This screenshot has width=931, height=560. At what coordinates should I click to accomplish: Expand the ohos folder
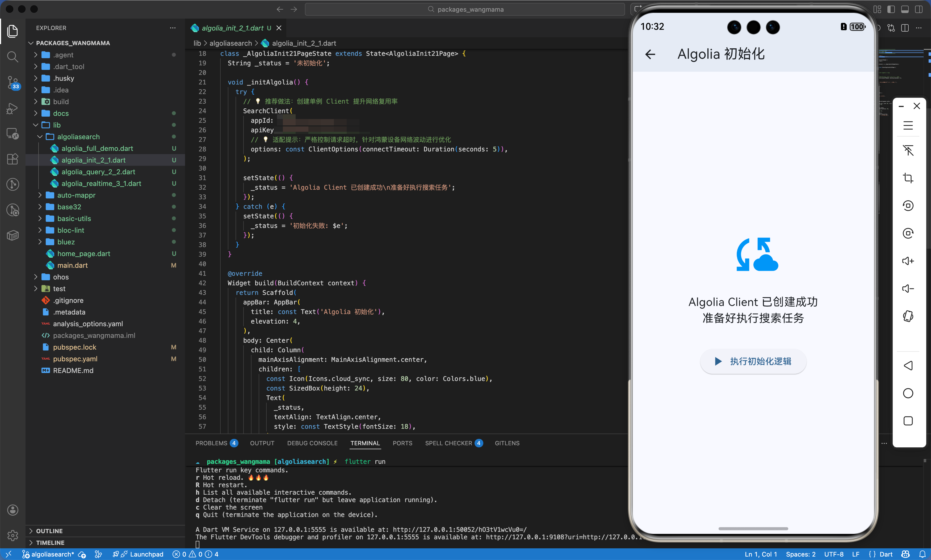pyautogui.click(x=60, y=277)
